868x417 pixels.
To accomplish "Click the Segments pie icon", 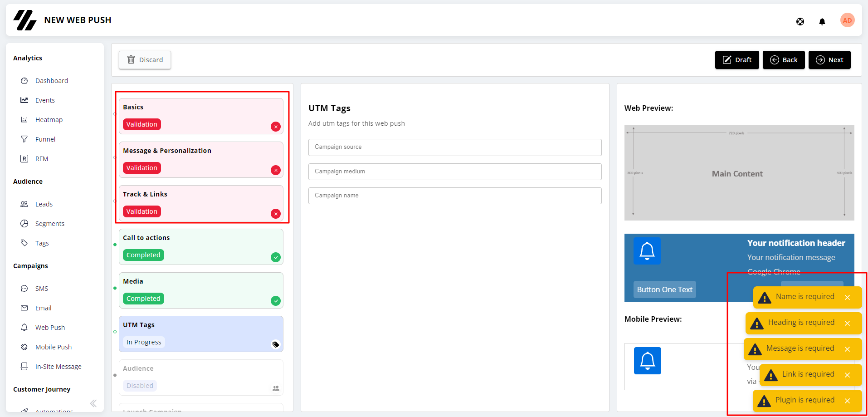I will point(24,224).
